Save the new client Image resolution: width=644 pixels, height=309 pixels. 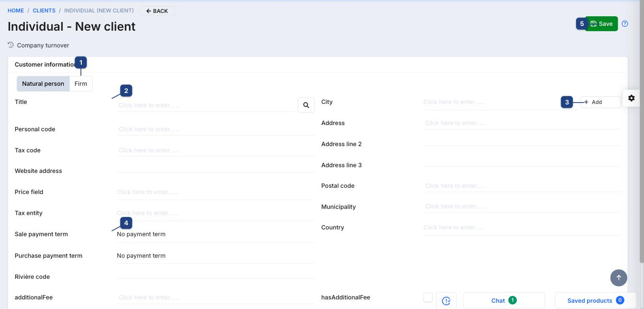pos(601,24)
